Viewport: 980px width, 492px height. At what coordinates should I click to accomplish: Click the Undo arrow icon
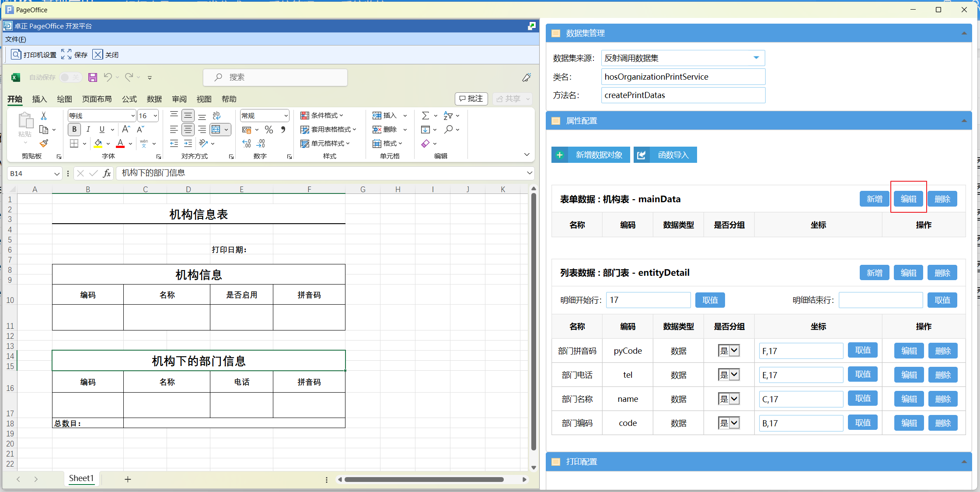pyautogui.click(x=108, y=77)
